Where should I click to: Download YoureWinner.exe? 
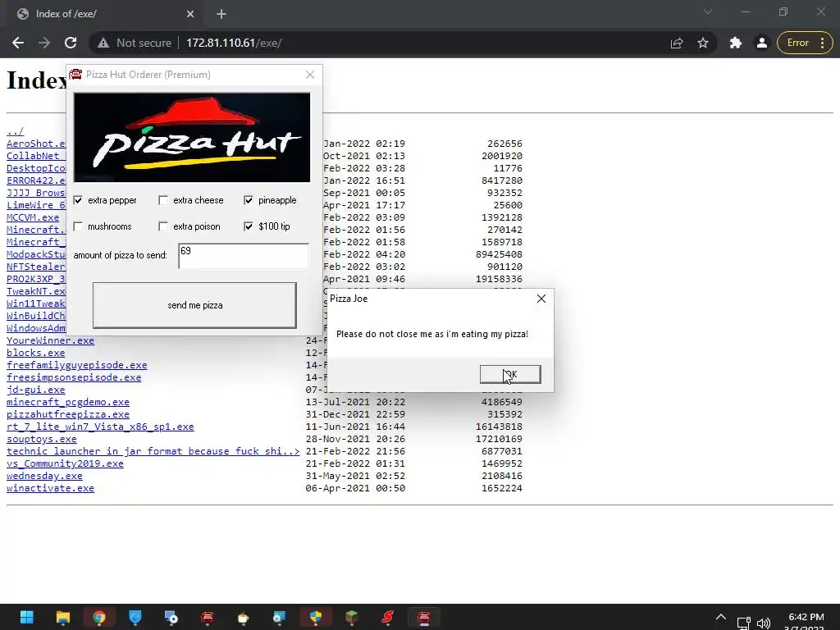(x=50, y=340)
